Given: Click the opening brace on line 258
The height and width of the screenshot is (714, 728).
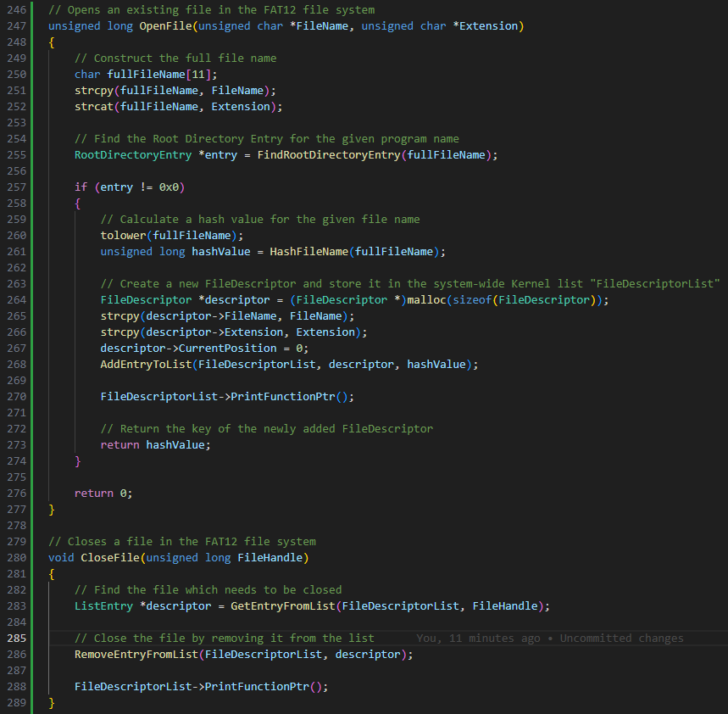Looking at the screenshot, I should point(77,203).
